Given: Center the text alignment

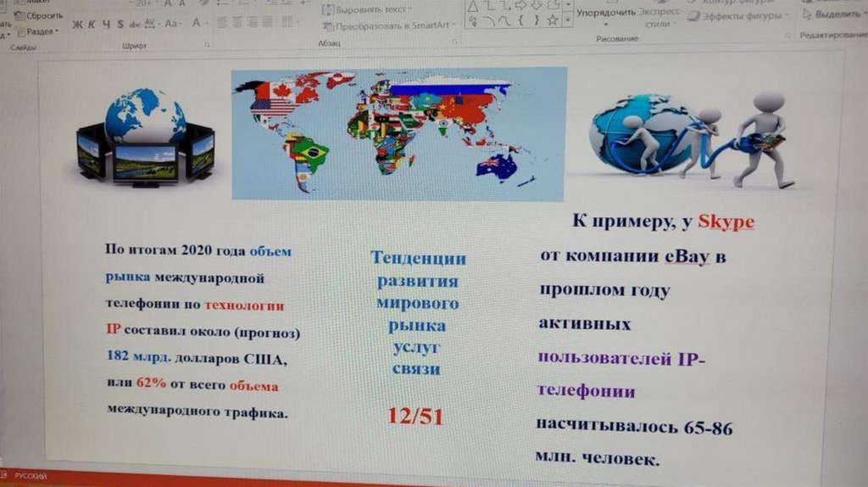Looking at the screenshot, I should [237, 23].
